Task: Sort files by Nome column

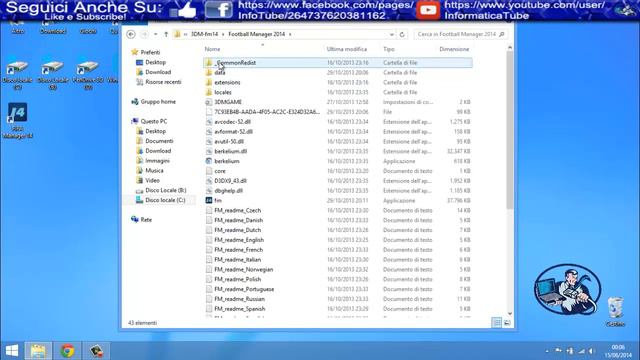Action: (x=212, y=49)
